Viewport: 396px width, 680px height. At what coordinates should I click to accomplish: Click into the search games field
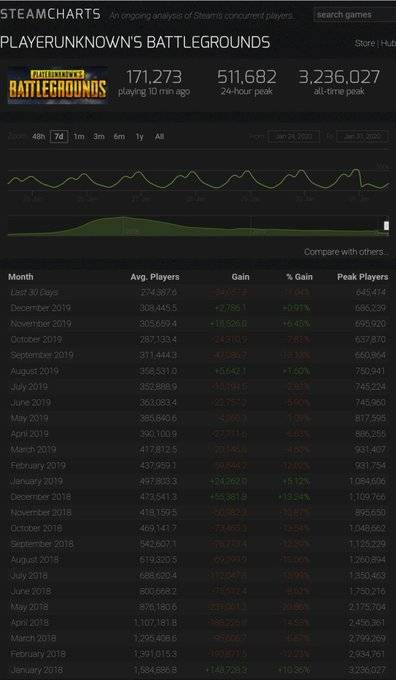[355, 15]
